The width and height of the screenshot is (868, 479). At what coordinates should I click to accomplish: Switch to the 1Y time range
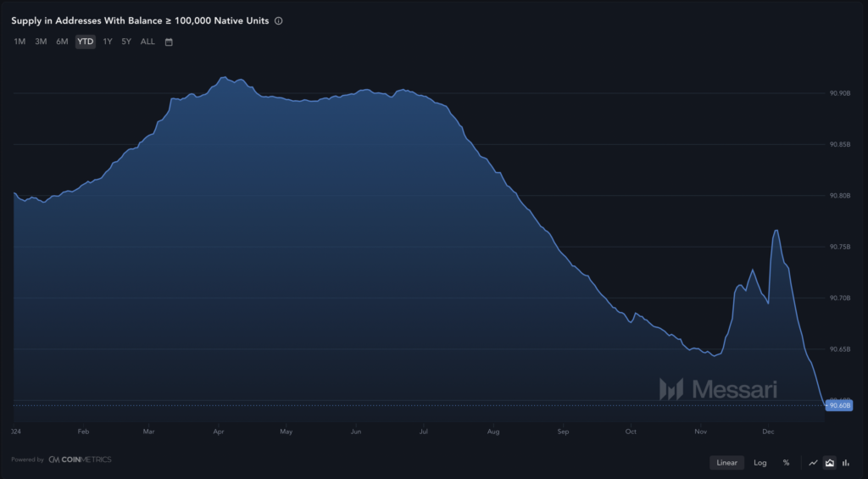coord(107,42)
